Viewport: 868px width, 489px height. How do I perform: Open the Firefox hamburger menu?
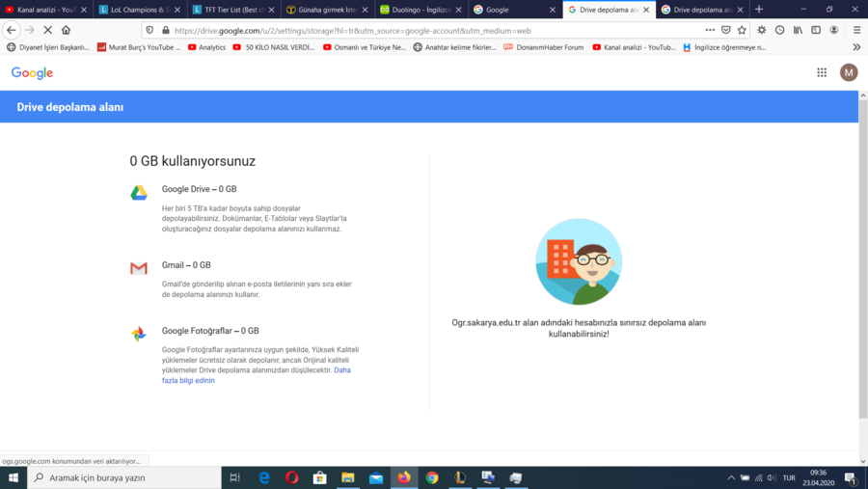point(856,31)
